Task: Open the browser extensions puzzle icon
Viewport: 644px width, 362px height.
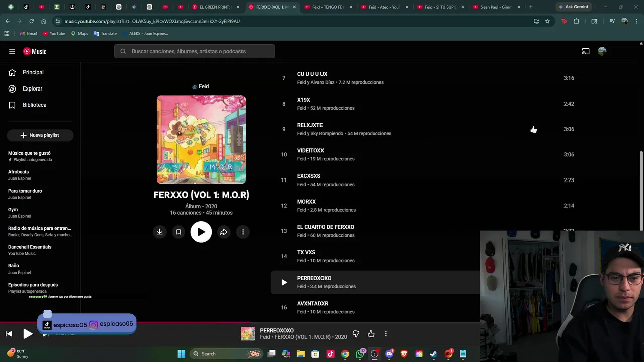Action: coord(577,21)
